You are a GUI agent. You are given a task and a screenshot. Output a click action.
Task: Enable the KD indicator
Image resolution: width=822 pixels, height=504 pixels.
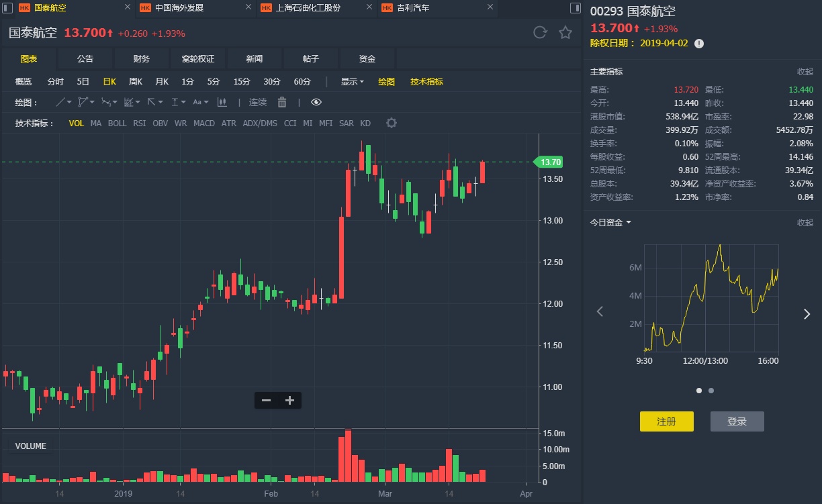(x=365, y=123)
